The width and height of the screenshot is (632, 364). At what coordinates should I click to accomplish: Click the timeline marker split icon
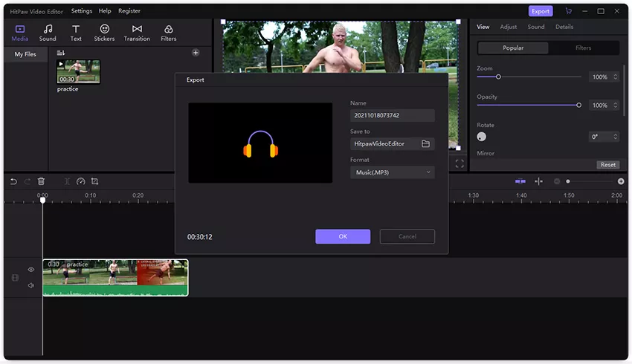538,181
